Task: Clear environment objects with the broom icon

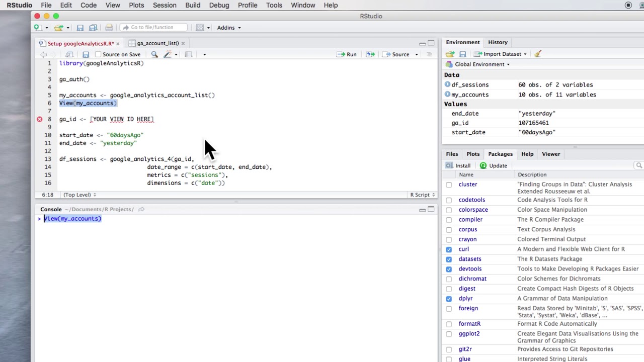Action: [538, 54]
